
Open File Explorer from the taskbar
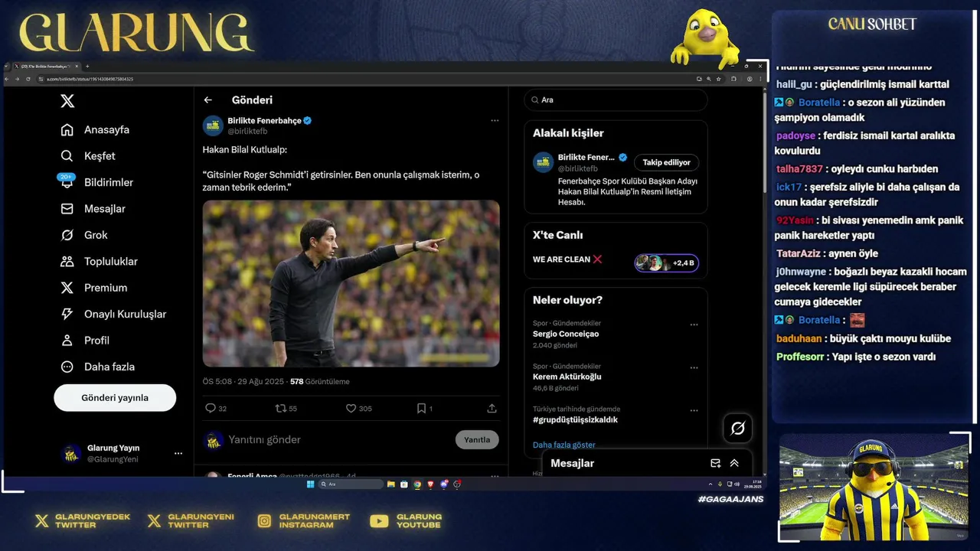tap(390, 484)
